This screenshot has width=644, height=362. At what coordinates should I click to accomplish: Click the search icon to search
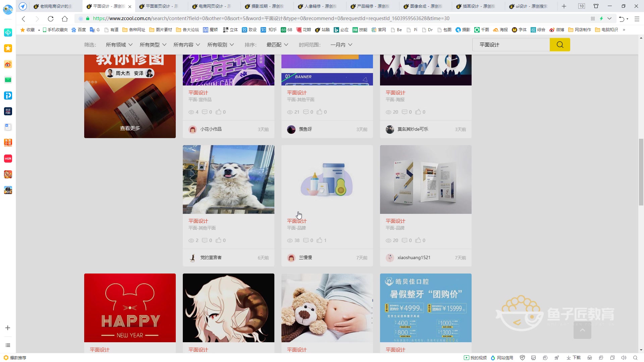560,44
